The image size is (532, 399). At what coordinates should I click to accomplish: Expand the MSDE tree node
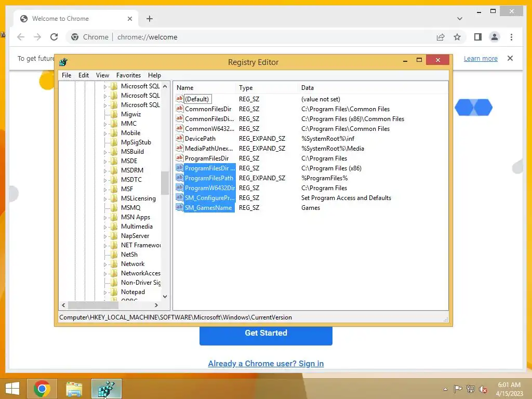pos(105,162)
